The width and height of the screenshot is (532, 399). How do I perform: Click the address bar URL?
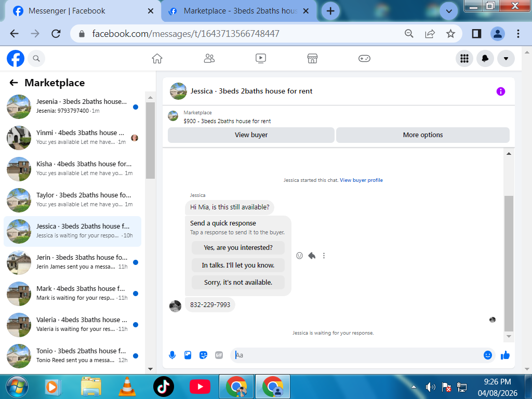pos(185,34)
